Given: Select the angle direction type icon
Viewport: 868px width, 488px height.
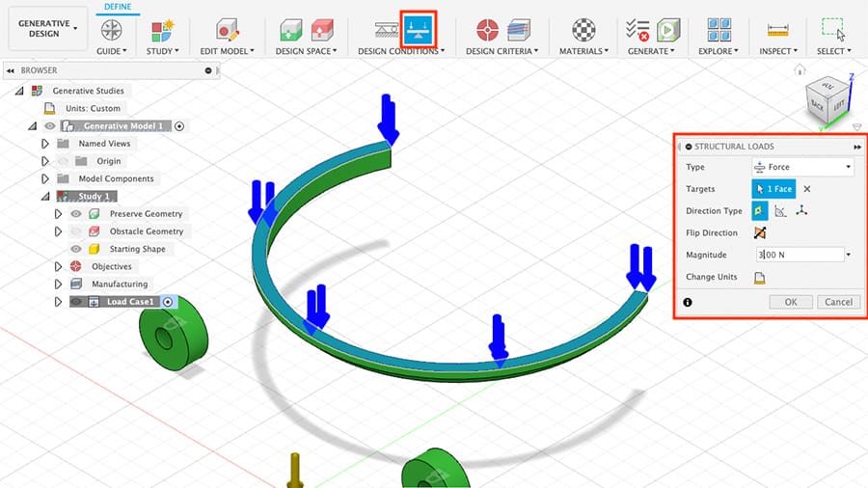Looking at the screenshot, I should [781, 211].
